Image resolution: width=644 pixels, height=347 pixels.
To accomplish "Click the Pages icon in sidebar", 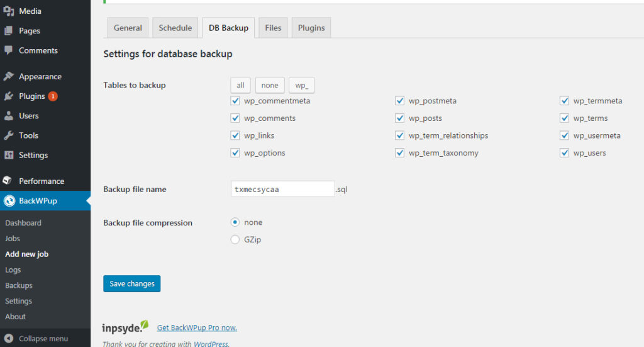I will pos(9,31).
